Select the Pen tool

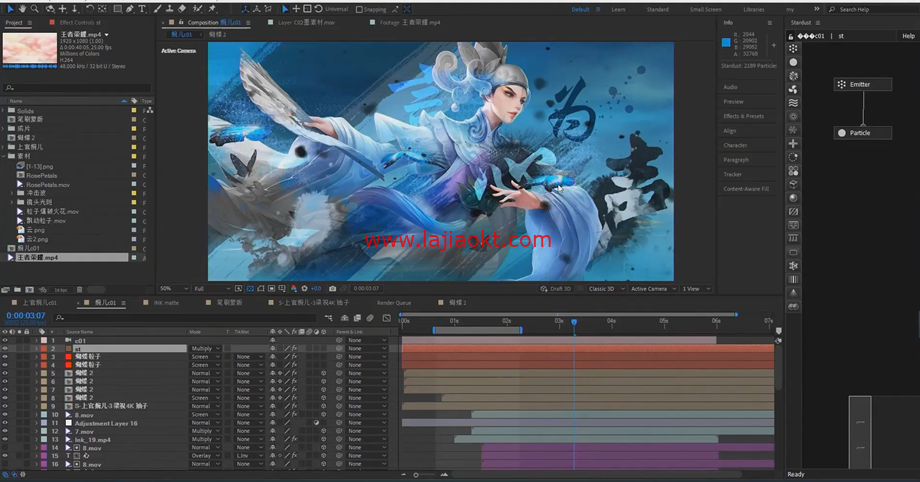[x=130, y=9]
